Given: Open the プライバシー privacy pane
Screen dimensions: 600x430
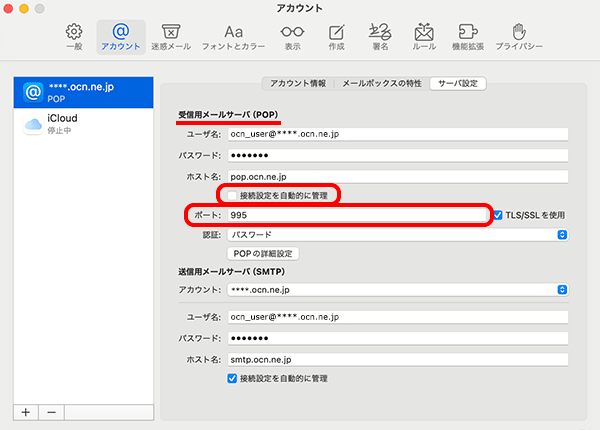Looking at the screenshot, I should pos(519,37).
